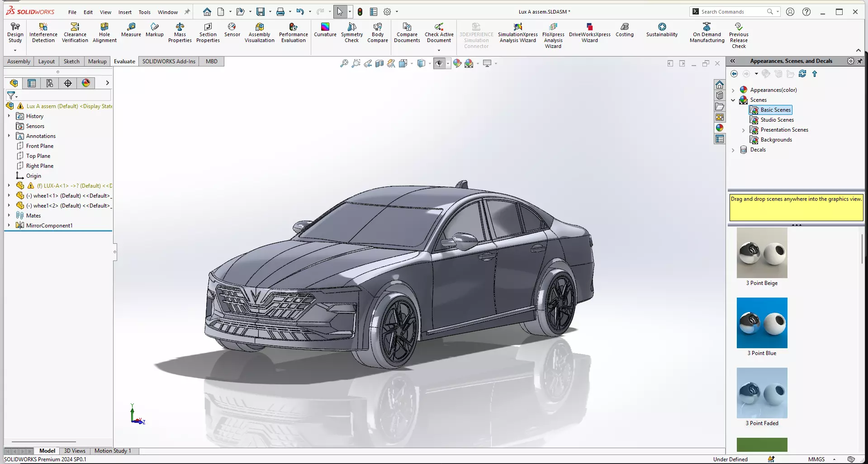Viewport: 868px width, 464px height.
Task: Click the Rebuild traffic light icon
Action: [360, 12]
